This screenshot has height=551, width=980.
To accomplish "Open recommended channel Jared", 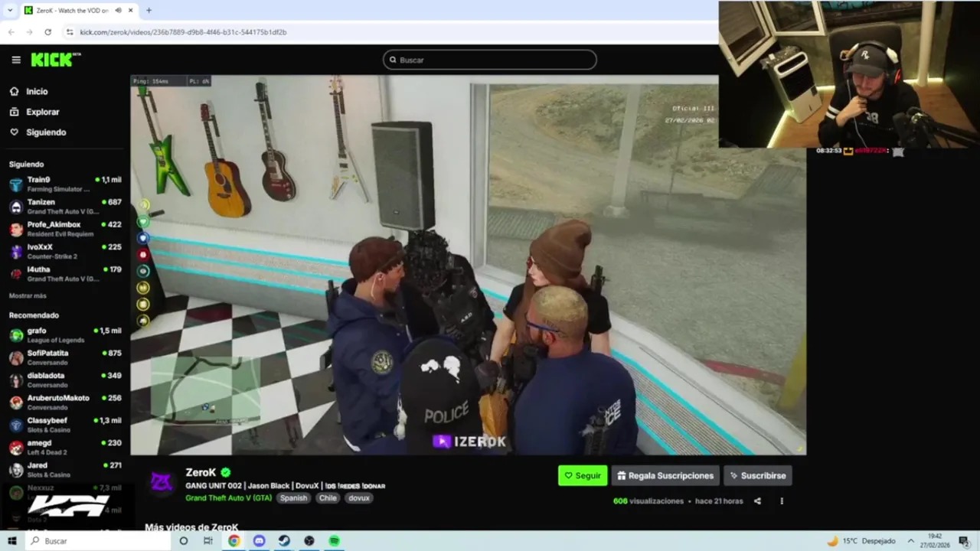I will (x=65, y=469).
